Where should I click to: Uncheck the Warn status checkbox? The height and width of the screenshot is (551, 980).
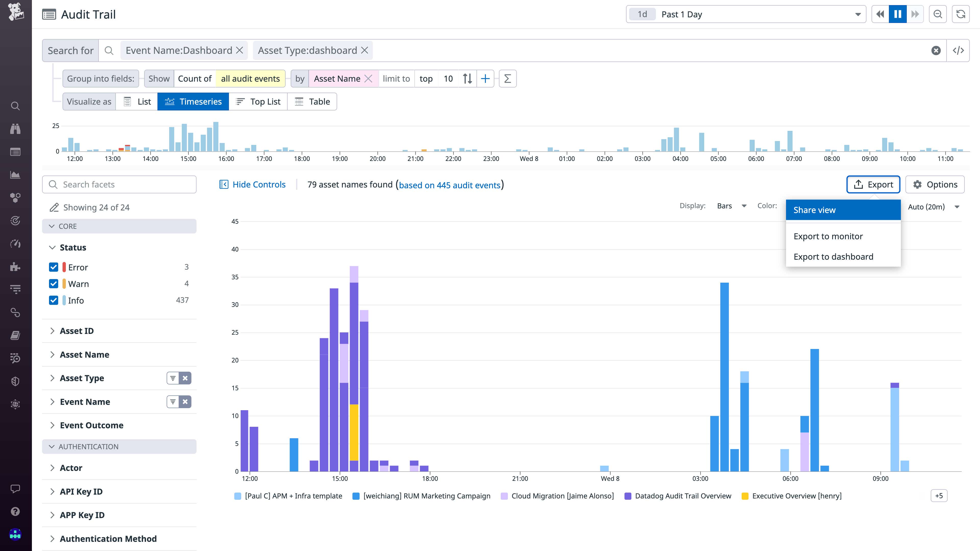tap(54, 284)
